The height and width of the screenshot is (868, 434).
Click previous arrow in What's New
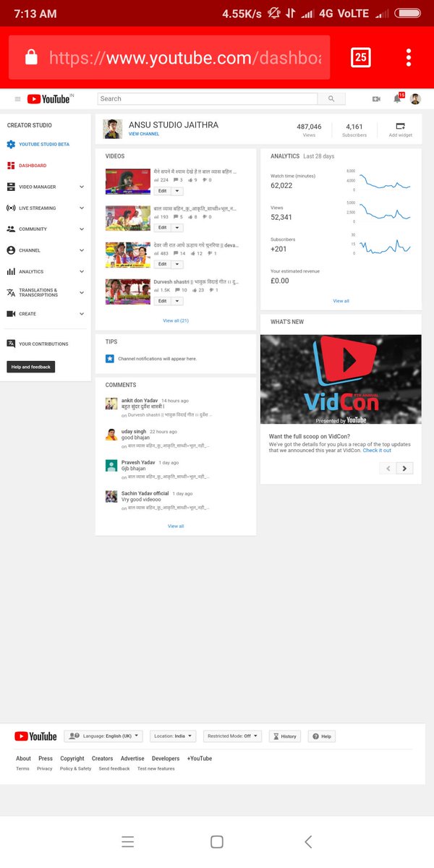[x=388, y=468]
